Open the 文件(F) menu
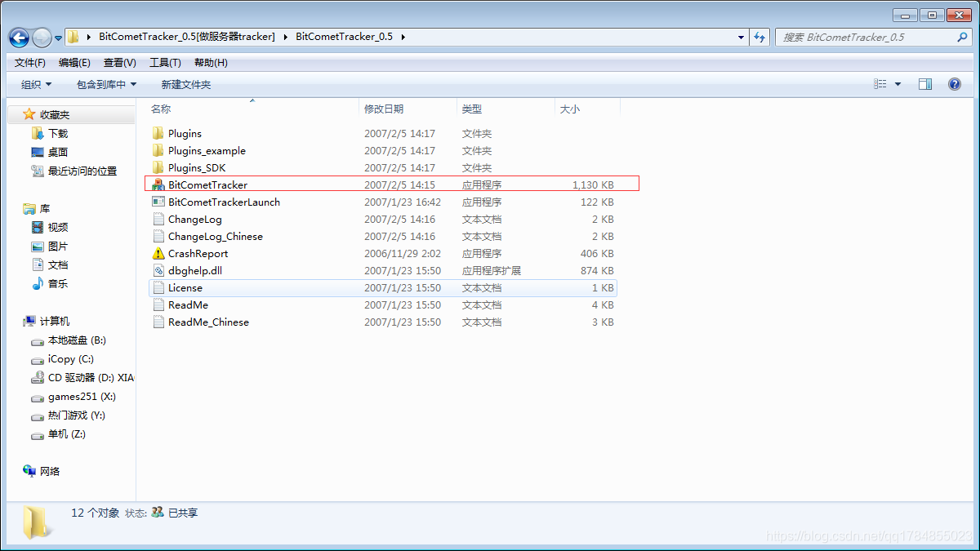 click(30, 62)
